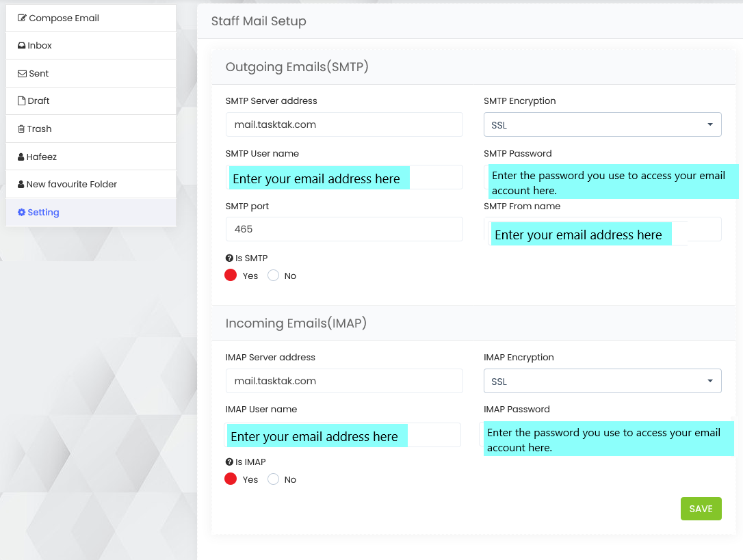Click the SMTP port field
This screenshot has height=560, width=743.
click(x=344, y=230)
